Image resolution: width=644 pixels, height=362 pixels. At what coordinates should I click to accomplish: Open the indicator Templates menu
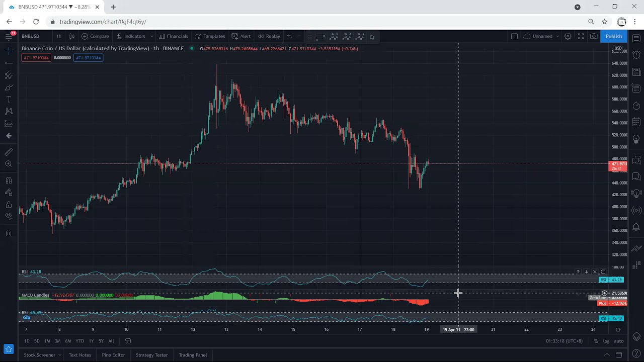[210, 36]
